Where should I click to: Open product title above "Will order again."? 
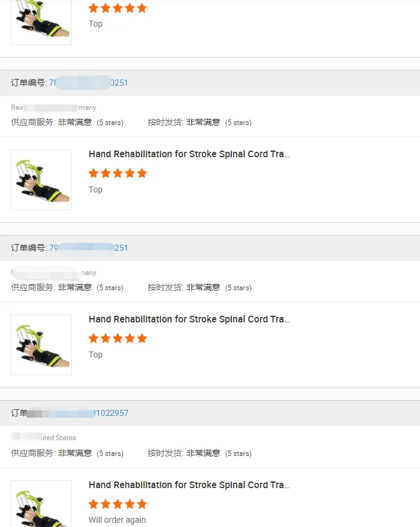[189, 485]
